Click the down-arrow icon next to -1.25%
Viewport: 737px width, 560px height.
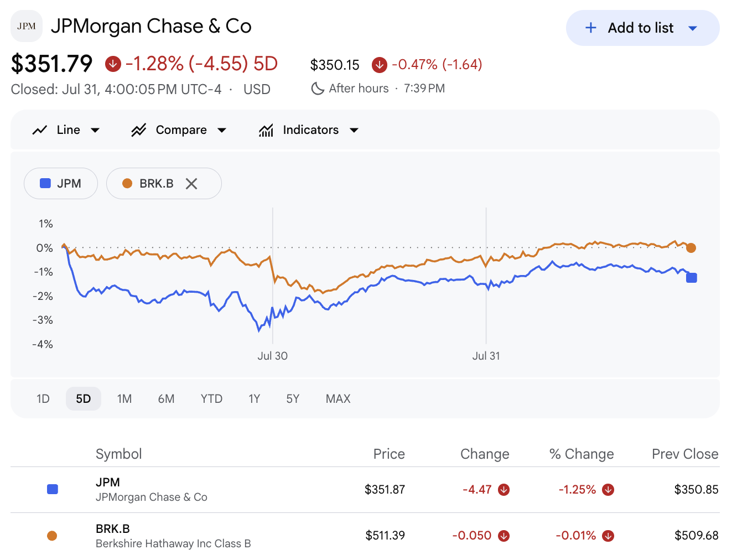coord(608,490)
